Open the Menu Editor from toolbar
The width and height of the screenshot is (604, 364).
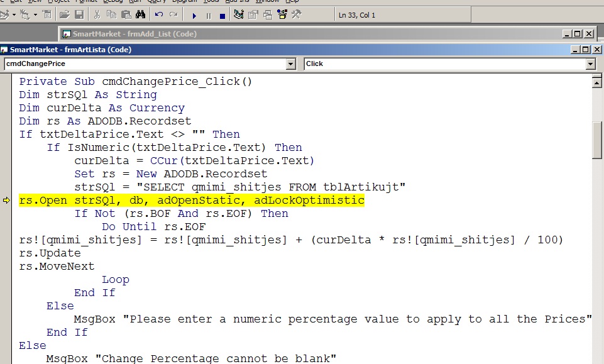(47, 15)
